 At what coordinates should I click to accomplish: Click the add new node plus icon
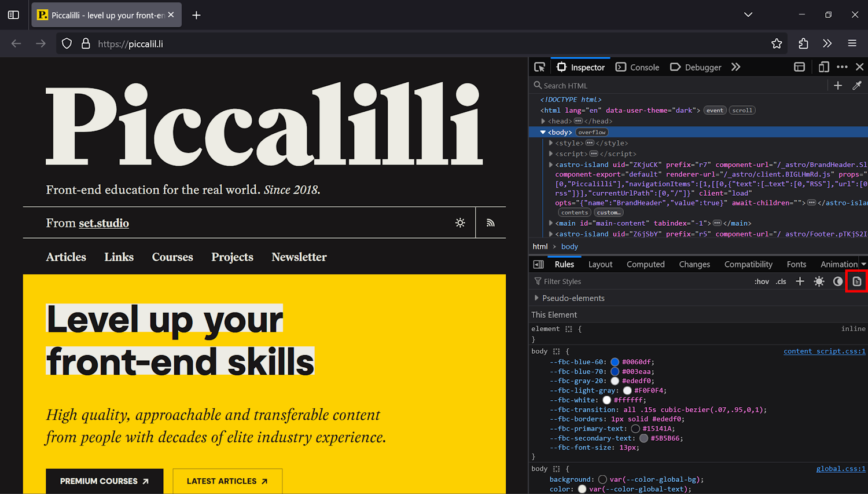pos(838,86)
